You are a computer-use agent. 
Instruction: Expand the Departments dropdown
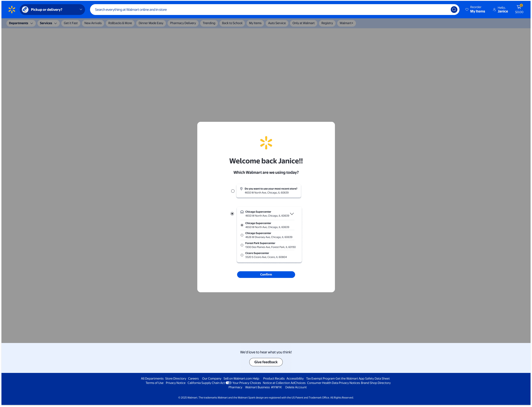pos(21,23)
